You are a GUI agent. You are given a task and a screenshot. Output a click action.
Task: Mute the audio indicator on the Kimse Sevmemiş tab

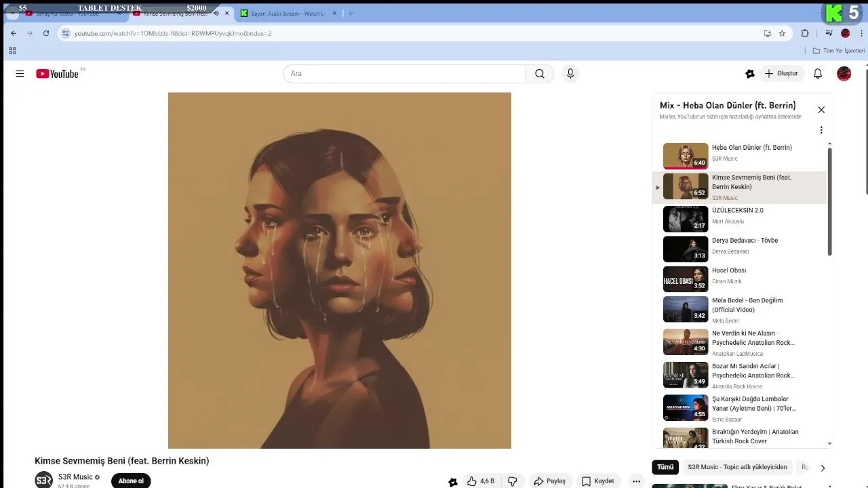(216, 14)
